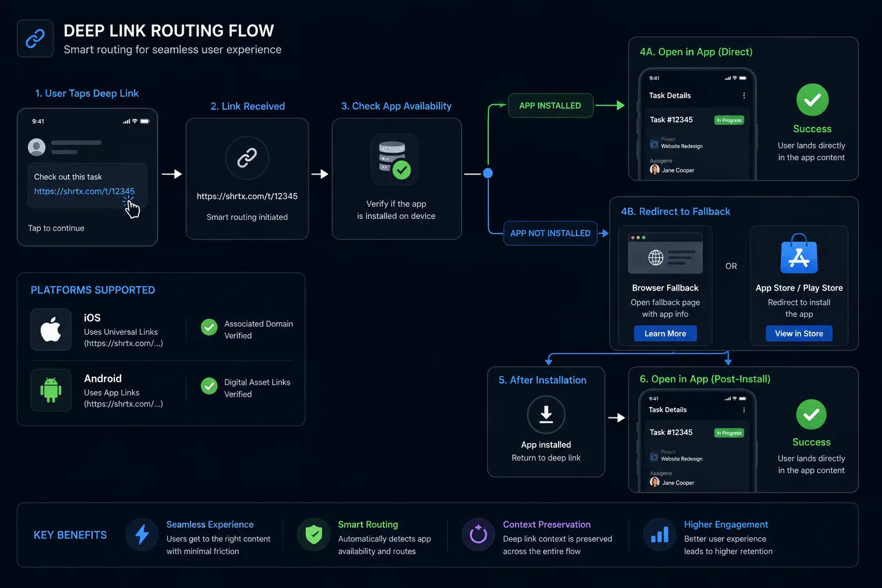Click the View in Store button
This screenshot has height=588, width=882.
click(799, 334)
